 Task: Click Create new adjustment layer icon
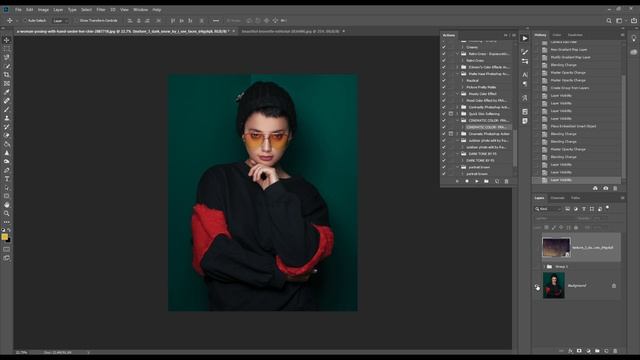coord(588,351)
